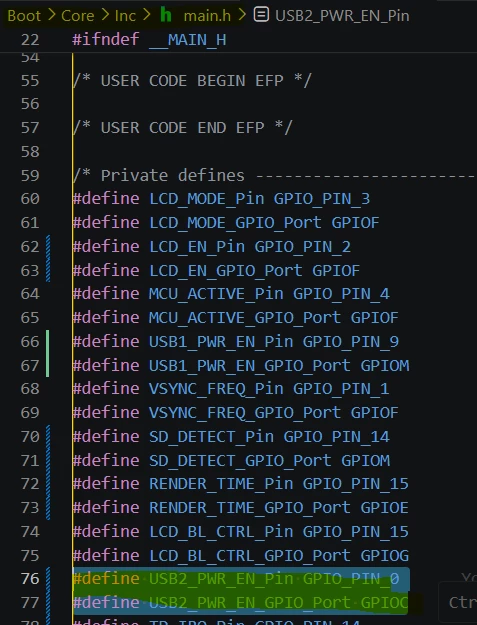Click LCD_BL_CTRL_GPIO_Port macro name
The width and height of the screenshot is (477, 625).
249,556
